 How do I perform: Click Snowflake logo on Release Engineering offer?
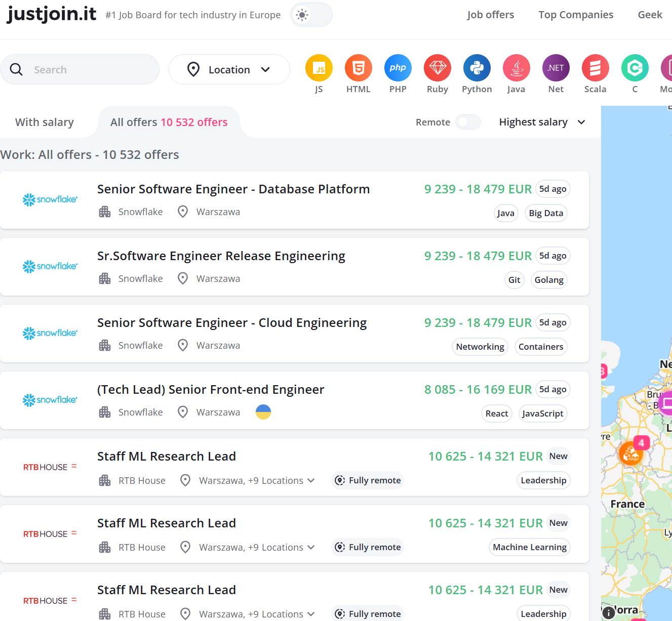click(50, 266)
